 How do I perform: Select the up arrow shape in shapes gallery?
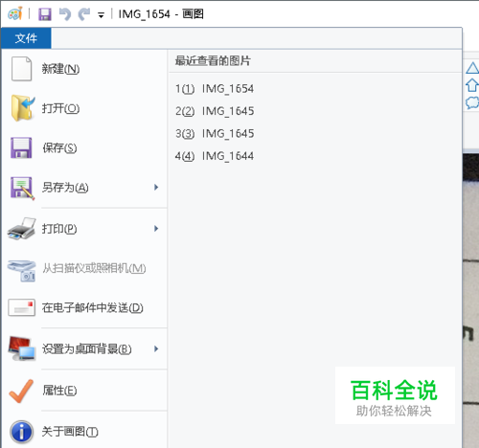(x=471, y=85)
